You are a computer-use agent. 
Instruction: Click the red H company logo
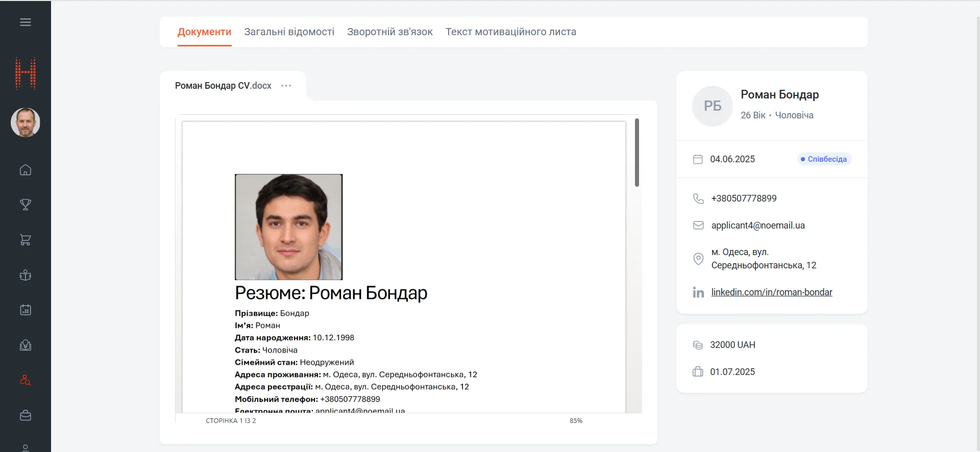26,73
